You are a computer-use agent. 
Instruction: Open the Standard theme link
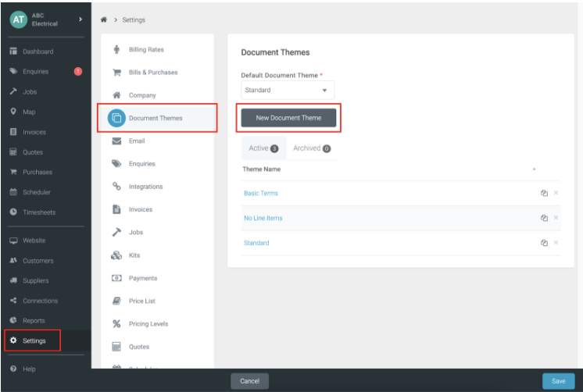point(256,243)
